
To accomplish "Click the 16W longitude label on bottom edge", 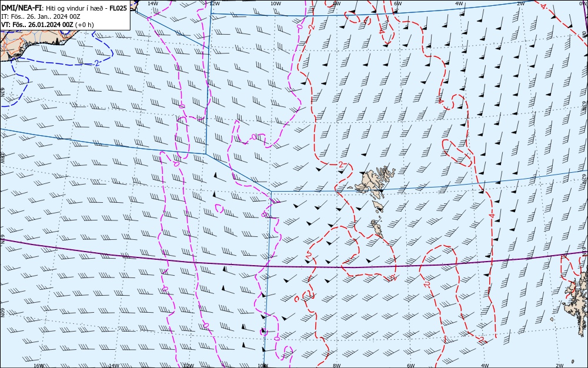I will (39, 366).
